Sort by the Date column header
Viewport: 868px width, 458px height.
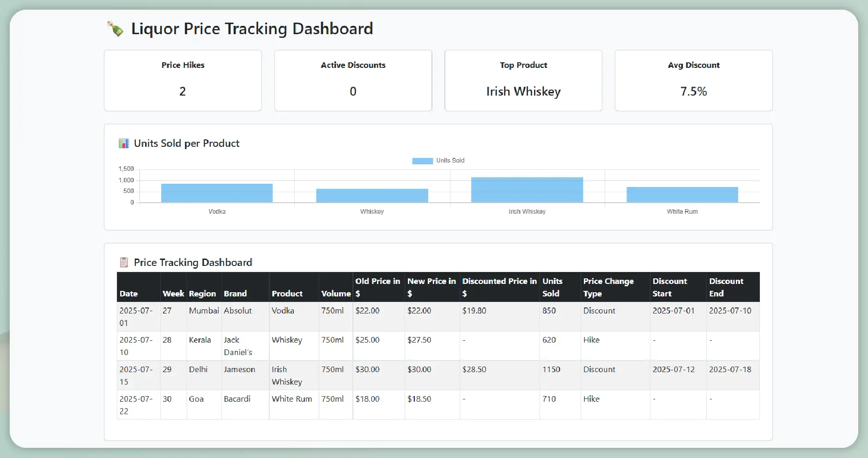129,294
